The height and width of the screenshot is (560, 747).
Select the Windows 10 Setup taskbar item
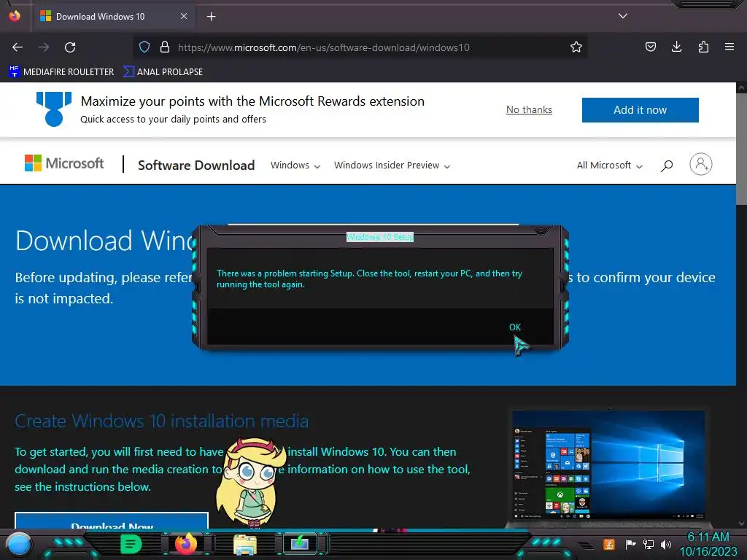[301, 544]
